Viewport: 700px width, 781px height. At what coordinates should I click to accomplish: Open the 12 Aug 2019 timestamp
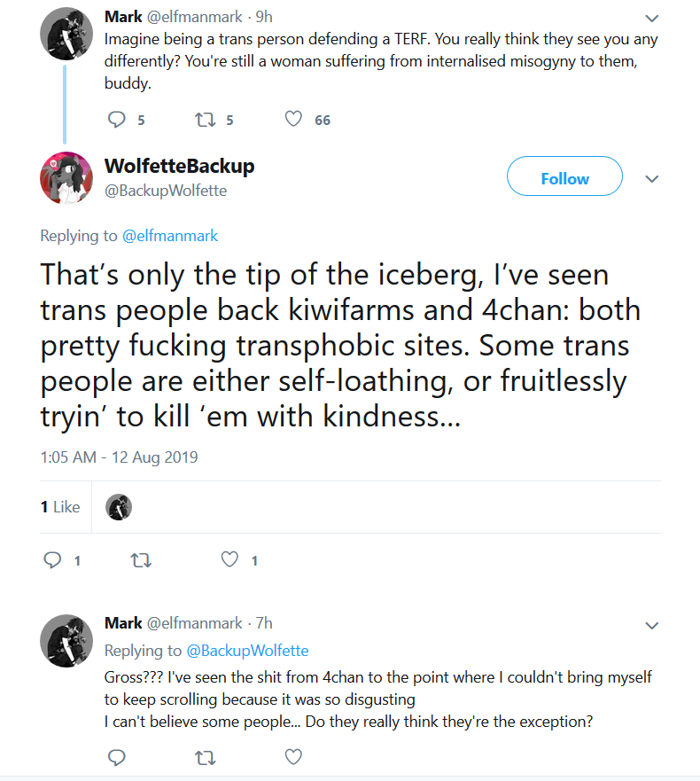[x=119, y=457]
